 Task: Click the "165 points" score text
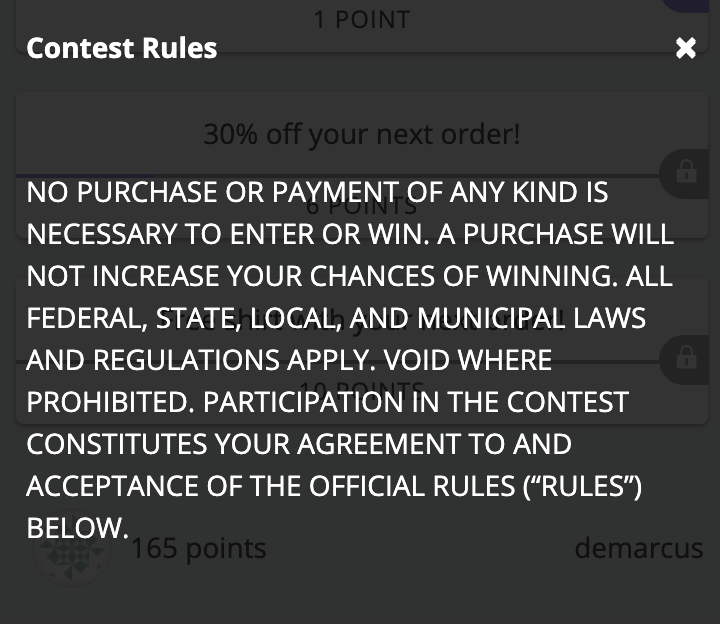199,548
